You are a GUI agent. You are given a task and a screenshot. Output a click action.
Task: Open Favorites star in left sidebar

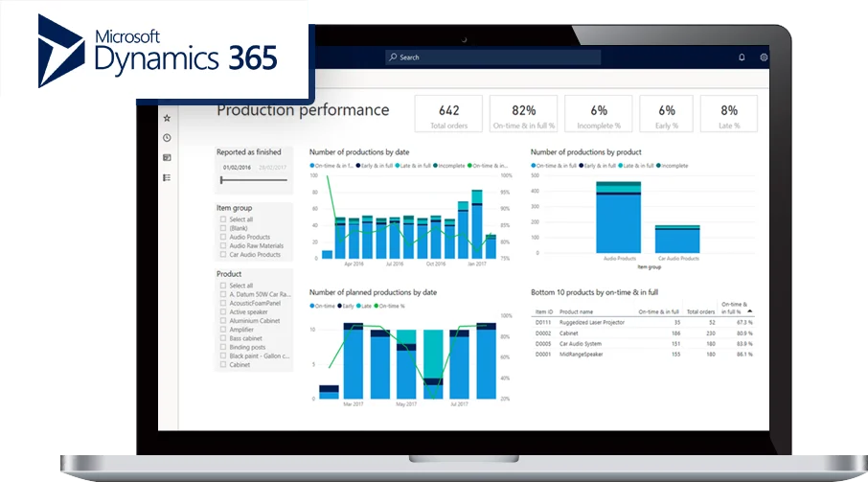pos(167,118)
